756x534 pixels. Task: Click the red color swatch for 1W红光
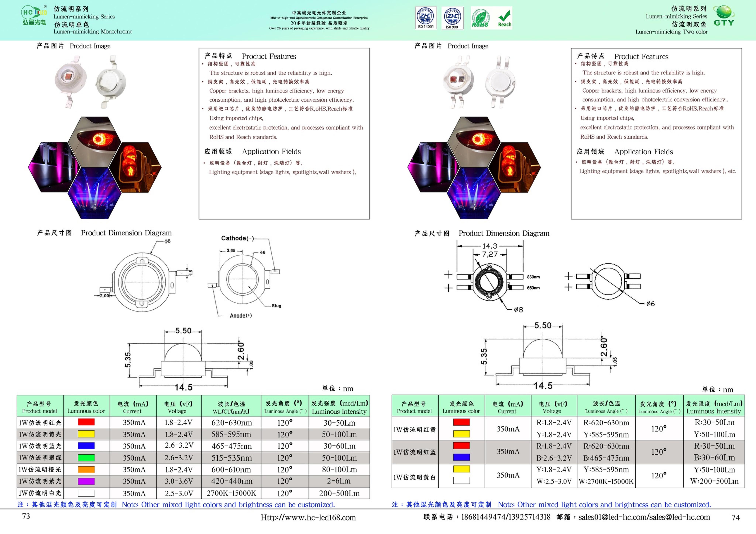click(86, 422)
